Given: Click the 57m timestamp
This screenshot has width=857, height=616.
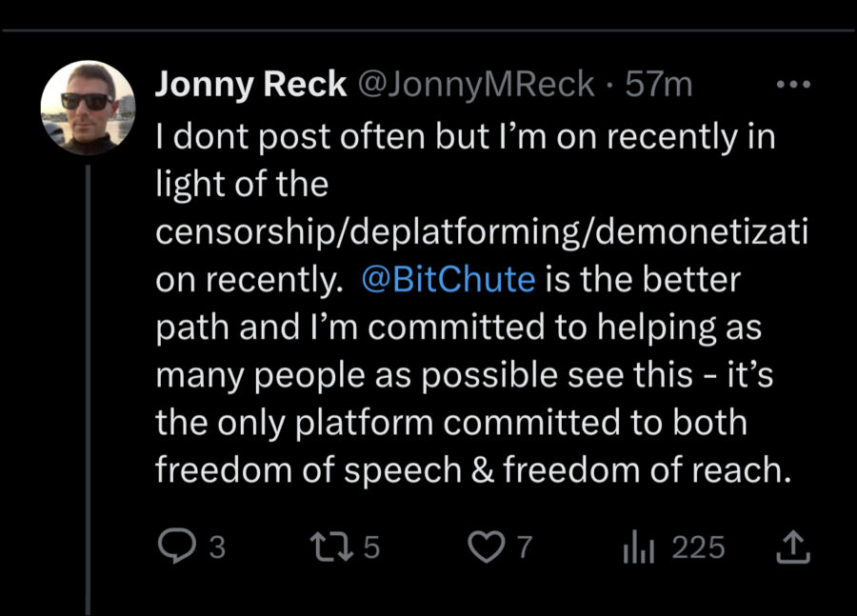Looking at the screenshot, I should (x=659, y=85).
